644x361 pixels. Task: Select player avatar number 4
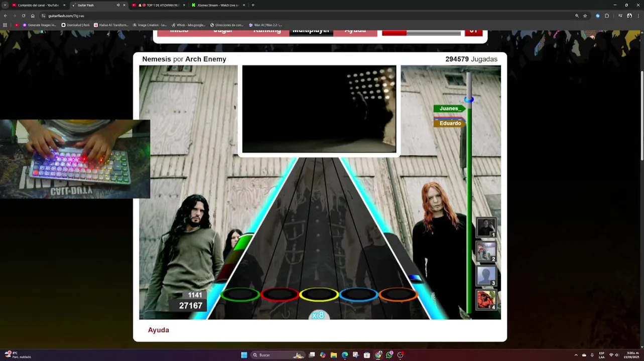(486, 300)
